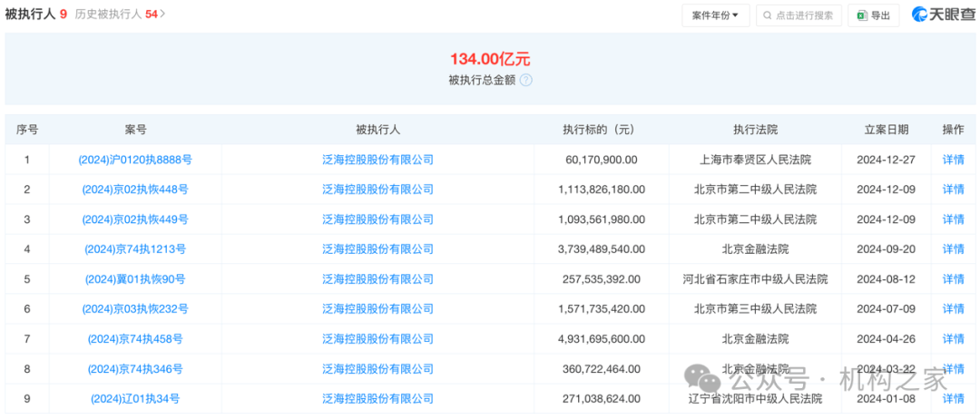The image size is (980, 419).
Task: Open case (2024)京02执恢448号
Action: [x=135, y=190]
